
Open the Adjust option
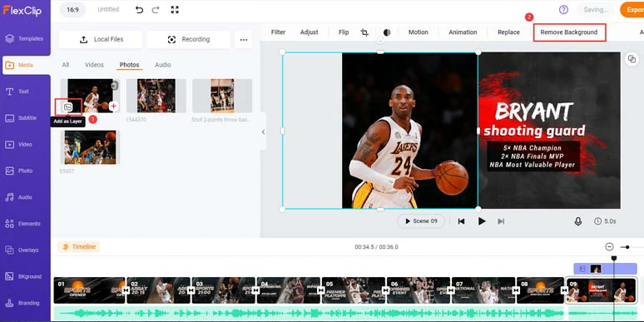[310, 32]
